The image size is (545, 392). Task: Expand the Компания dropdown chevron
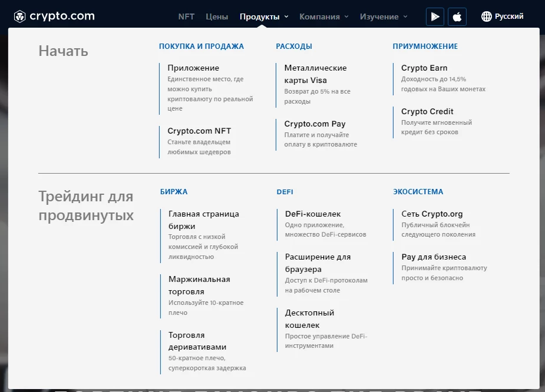tap(346, 16)
